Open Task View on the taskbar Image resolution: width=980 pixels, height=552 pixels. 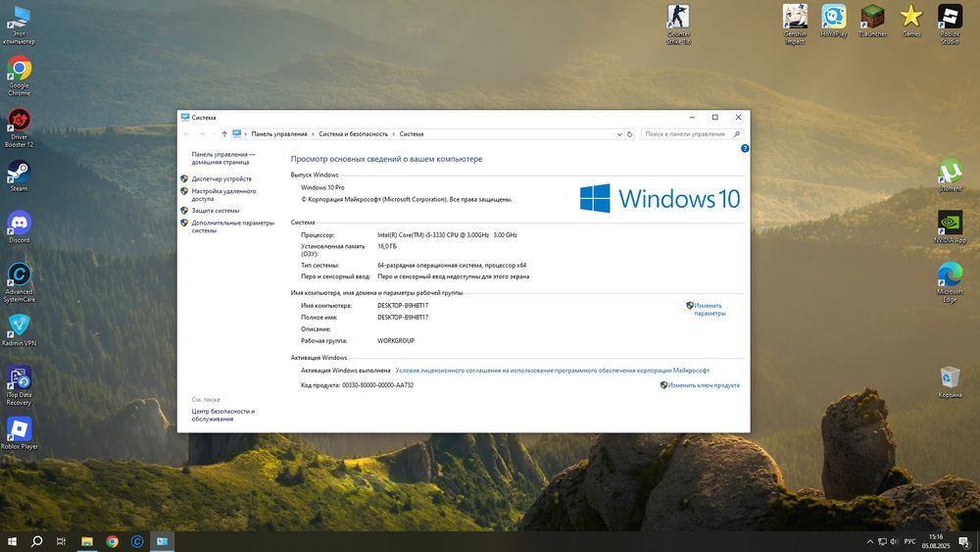61,541
